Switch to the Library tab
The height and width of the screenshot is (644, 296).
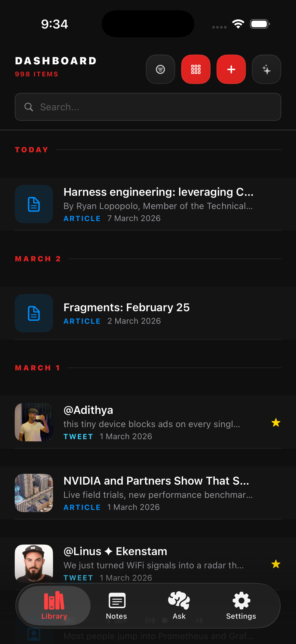(x=54, y=605)
